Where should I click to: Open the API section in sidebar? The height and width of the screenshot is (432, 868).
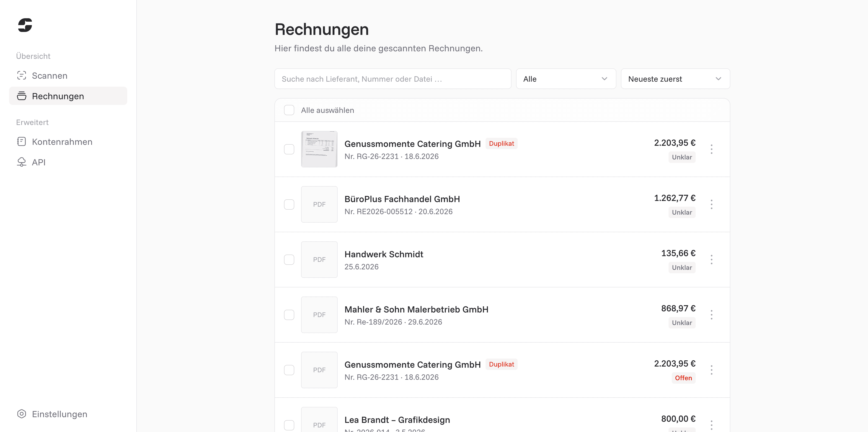68,162
